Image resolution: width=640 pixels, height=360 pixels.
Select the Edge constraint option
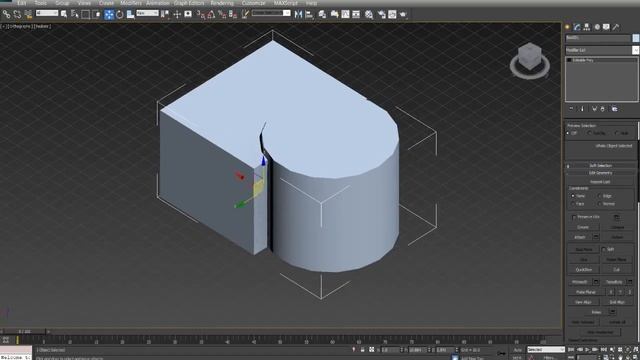point(605,196)
